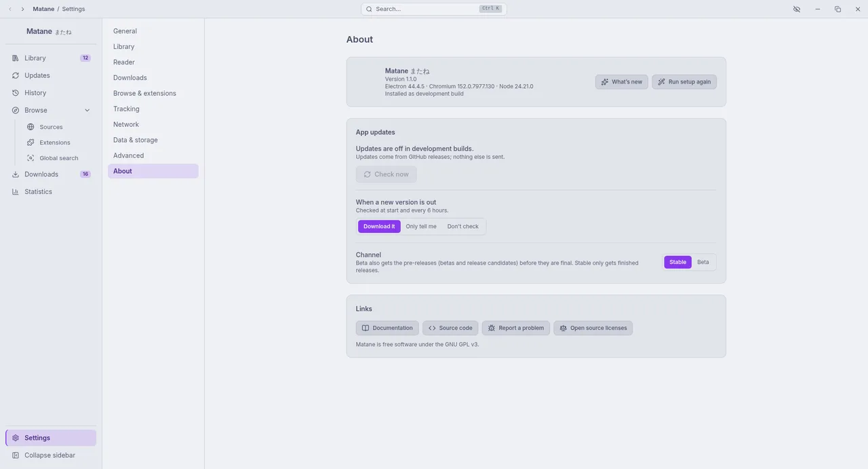The width and height of the screenshot is (868, 469).
Task: Click the Global search scan icon
Action: (x=31, y=158)
